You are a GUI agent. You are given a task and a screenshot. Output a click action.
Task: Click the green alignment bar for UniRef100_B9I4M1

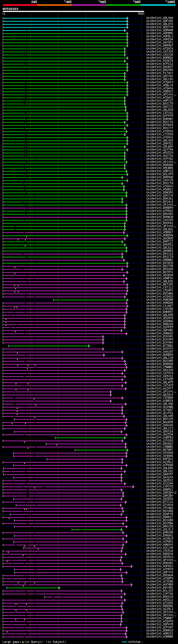point(33,588)
